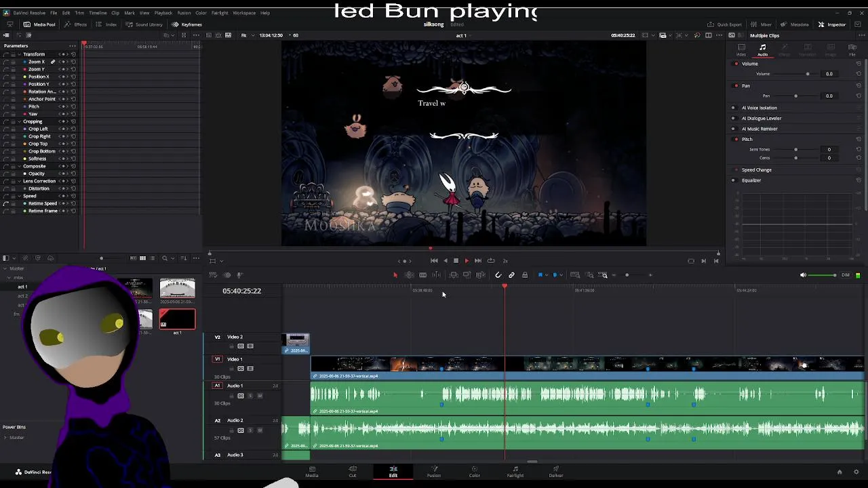The image size is (868, 488).
Task: Play forward in the viewer
Action: point(467,260)
